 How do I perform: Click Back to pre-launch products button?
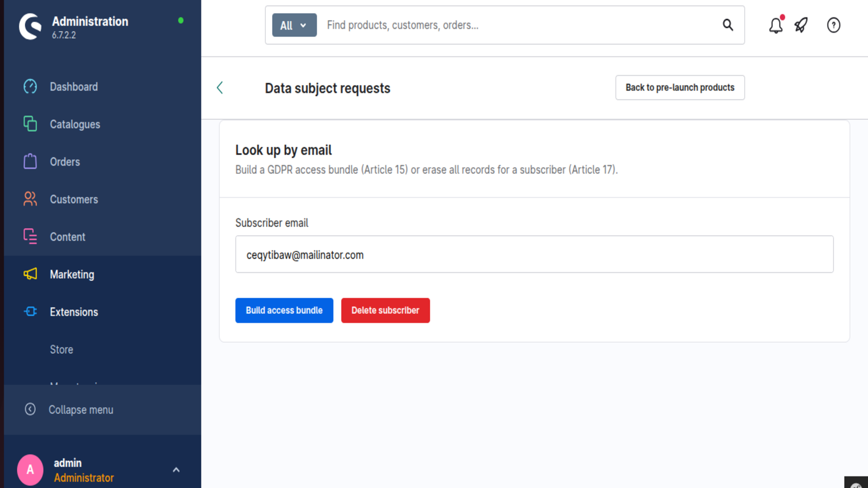pyautogui.click(x=680, y=87)
